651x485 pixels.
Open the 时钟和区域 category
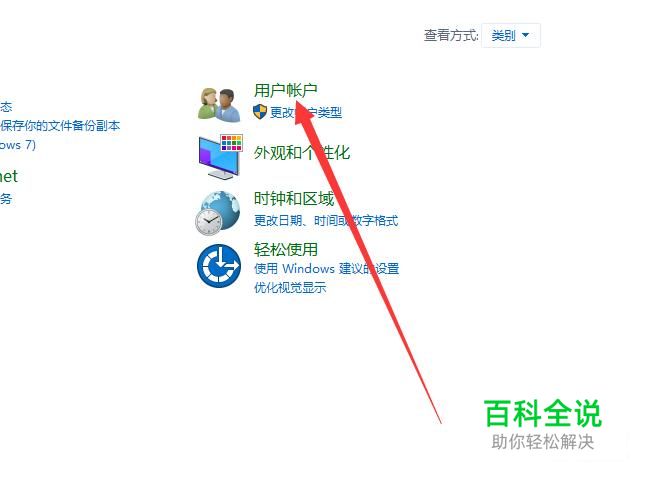[x=294, y=198]
